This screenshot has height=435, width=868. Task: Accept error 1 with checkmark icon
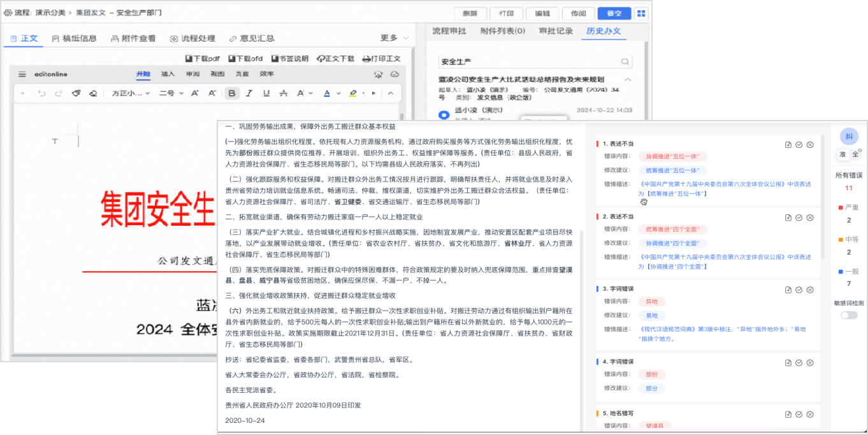coord(799,145)
